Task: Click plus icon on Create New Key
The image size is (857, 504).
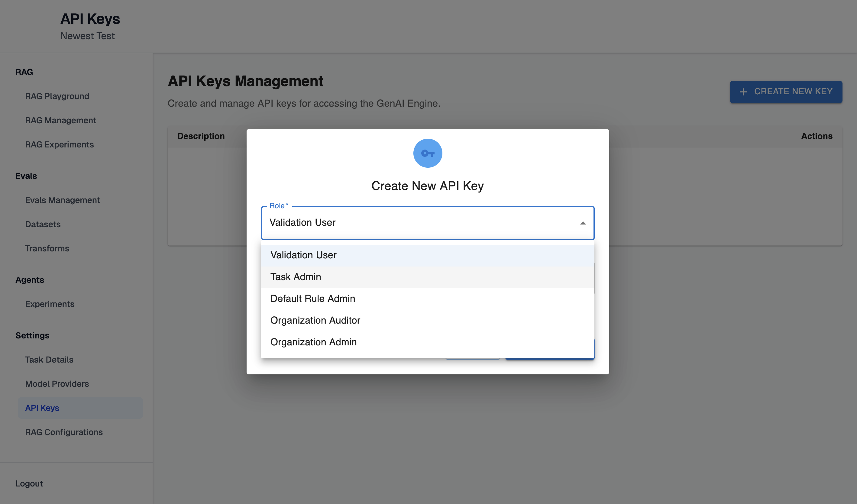Action: click(x=743, y=92)
